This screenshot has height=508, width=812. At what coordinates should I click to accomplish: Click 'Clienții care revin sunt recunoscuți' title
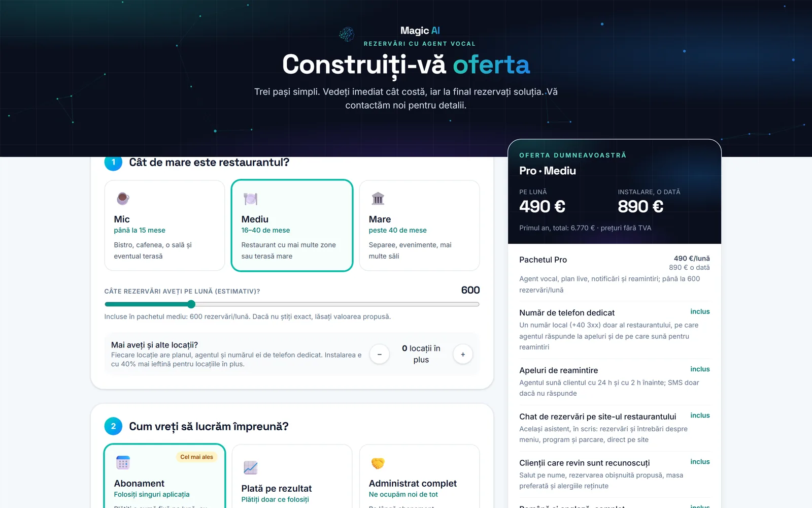point(584,463)
